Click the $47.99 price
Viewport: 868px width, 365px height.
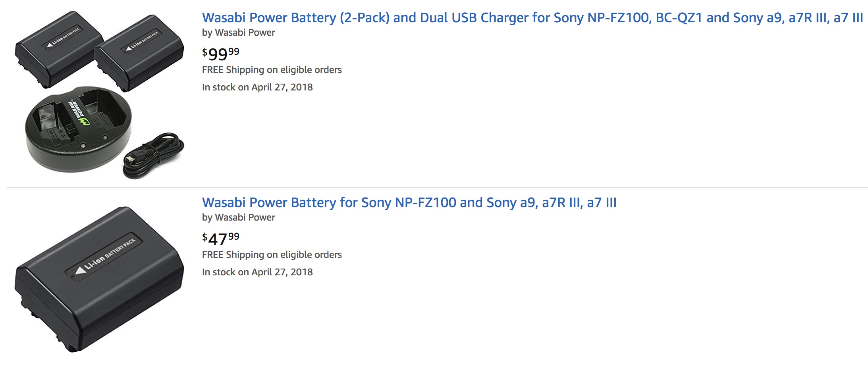point(221,238)
